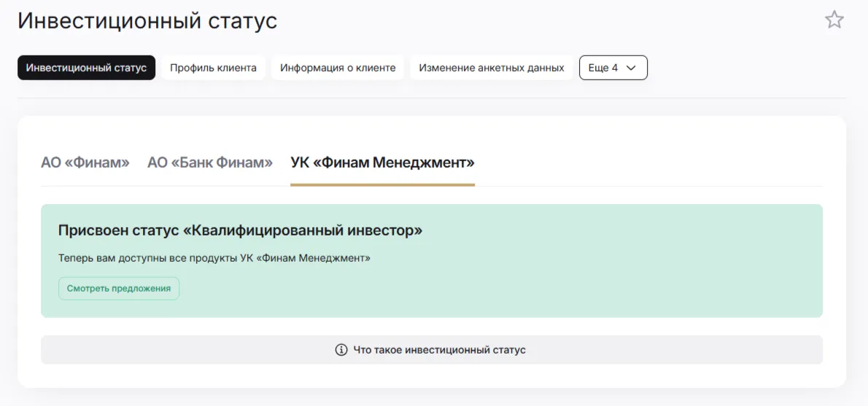Select the АО «Банк Финам» tab
Screen dimensions: 868x406
click(x=210, y=163)
